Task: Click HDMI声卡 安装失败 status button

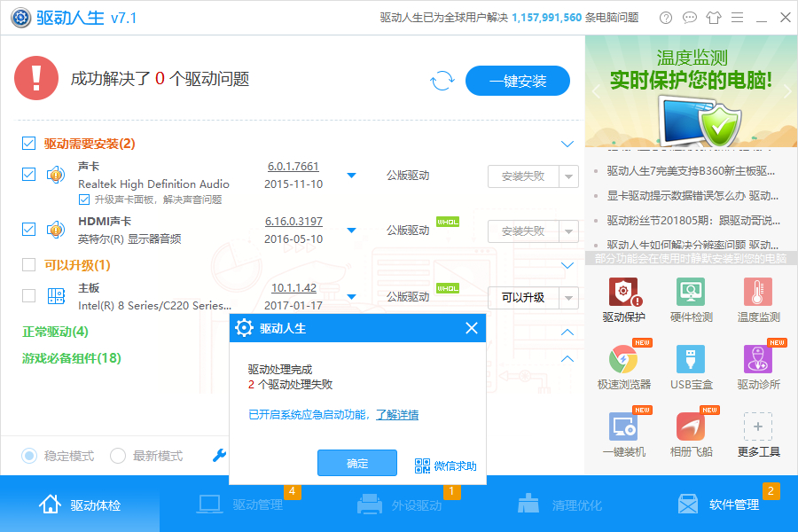Action: pyautogui.click(x=523, y=231)
